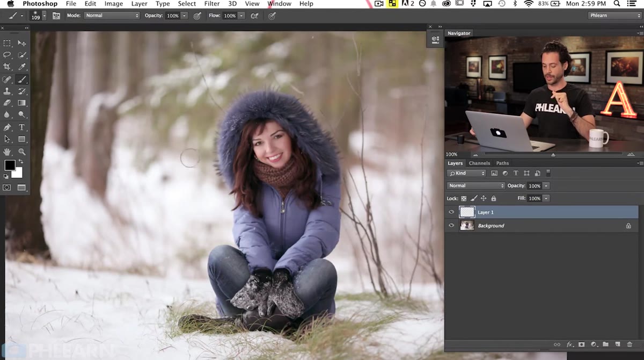Delete layer trash icon

tap(630, 344)
